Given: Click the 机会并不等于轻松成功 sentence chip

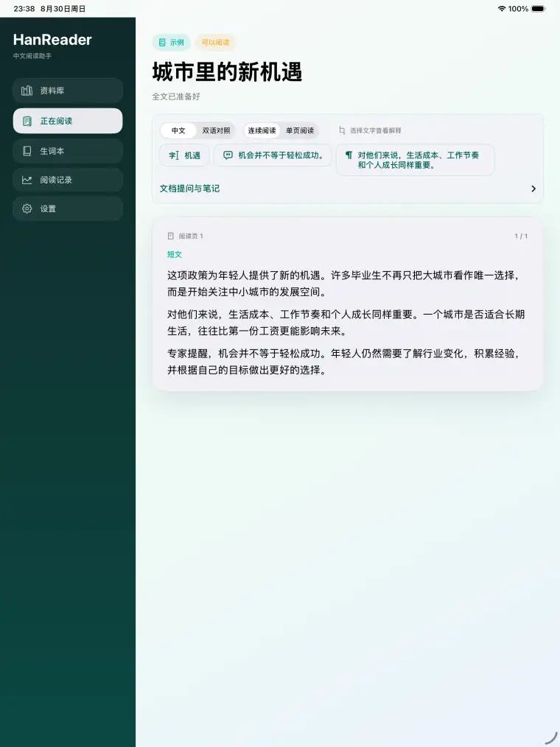Looking at the screenshot, I should (x=273, y=155).
